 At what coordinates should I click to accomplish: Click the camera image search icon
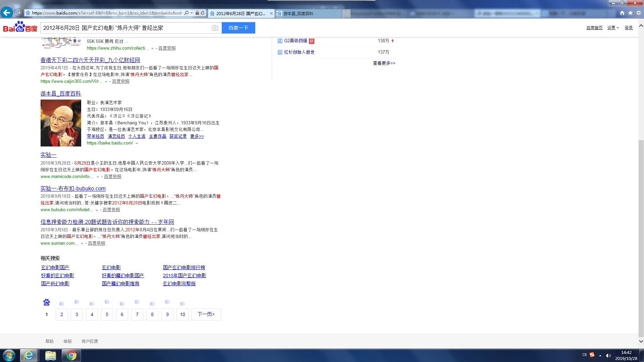[x=215, y=28]
